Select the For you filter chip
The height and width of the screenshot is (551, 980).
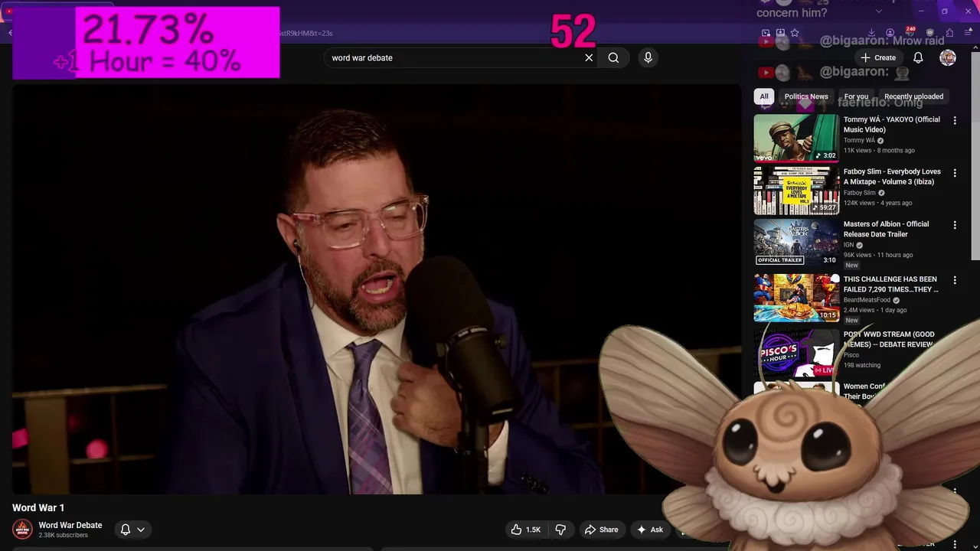pos(856,96)
